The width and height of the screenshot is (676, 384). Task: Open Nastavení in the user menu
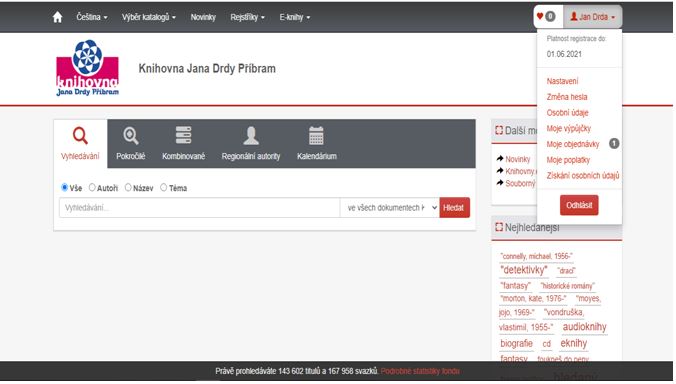point(562,81)
